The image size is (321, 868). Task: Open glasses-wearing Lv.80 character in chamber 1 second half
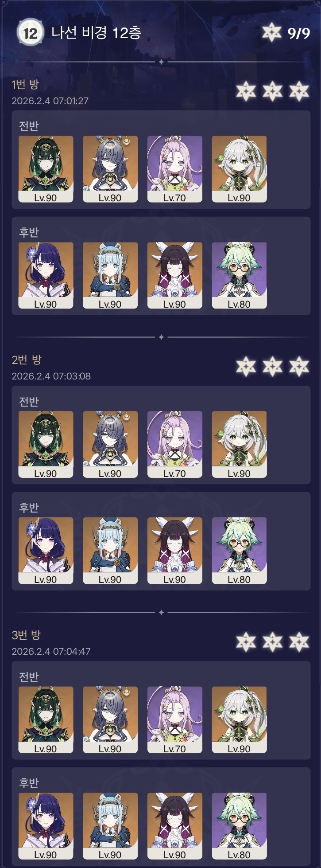point(239,275)
